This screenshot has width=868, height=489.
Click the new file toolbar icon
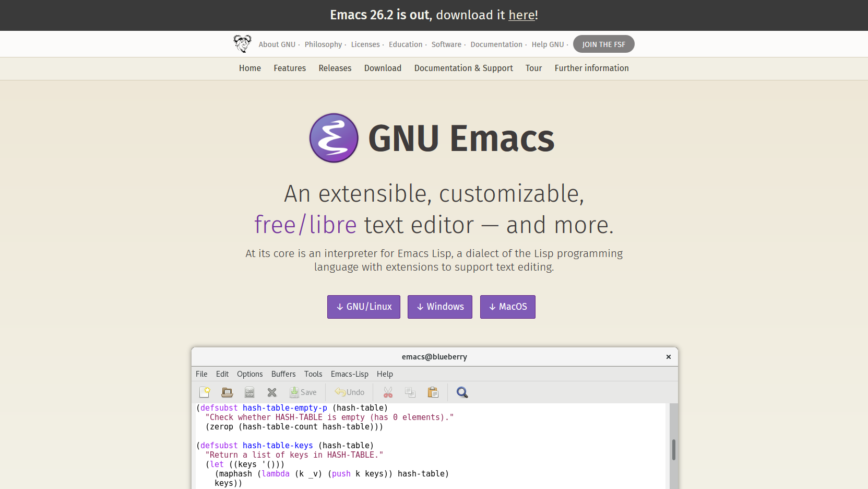[205, 392]
